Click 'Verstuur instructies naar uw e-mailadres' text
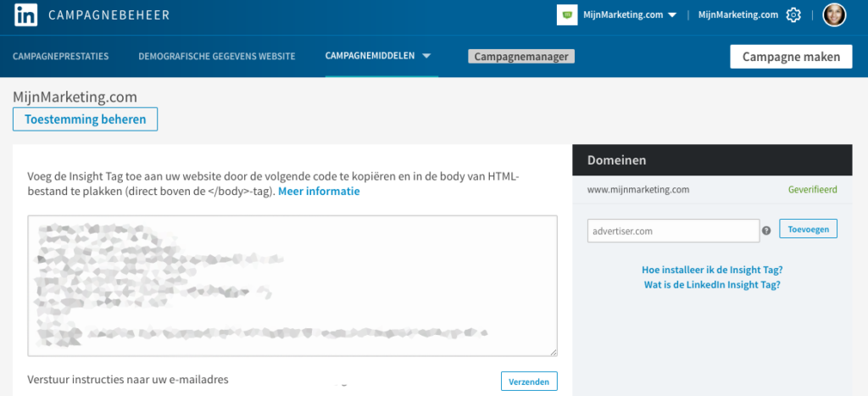The image size is (868, 396). pyautogui.click(x=128, y=380)
